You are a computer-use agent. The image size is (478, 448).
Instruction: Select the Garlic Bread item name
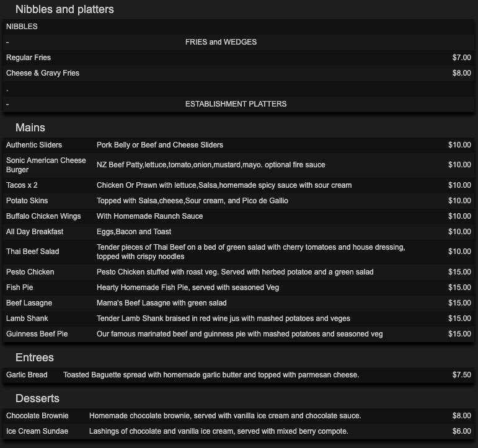pos(27,375)
